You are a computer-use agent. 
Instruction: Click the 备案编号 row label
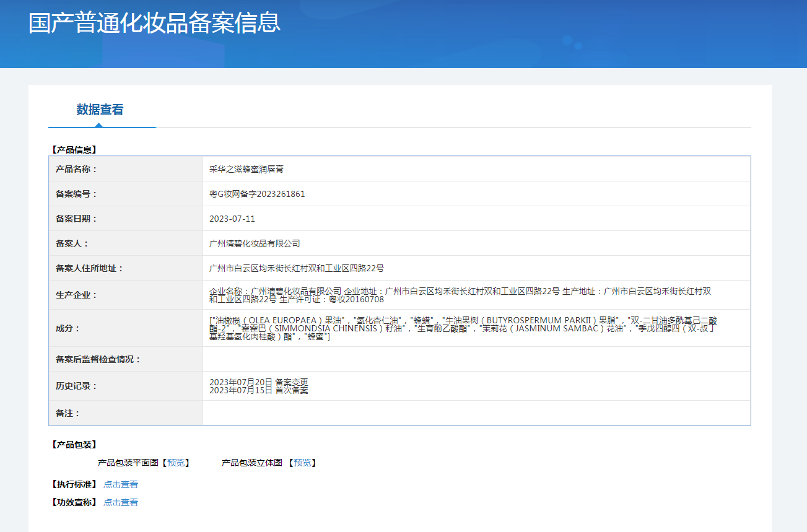[x=76, y=194]
